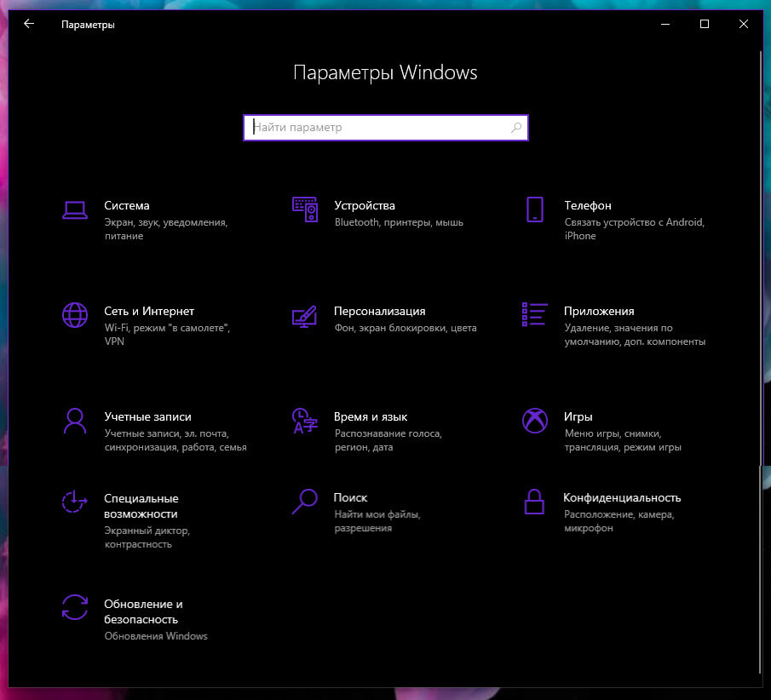Open the Обновление и безопасность arrows icon
The width and height of the screenshot is (771, 700).
pos(75,607)
